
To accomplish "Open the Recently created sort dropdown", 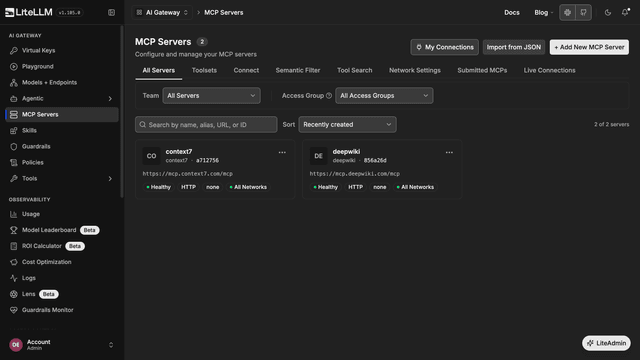I will tap(347, 125).
